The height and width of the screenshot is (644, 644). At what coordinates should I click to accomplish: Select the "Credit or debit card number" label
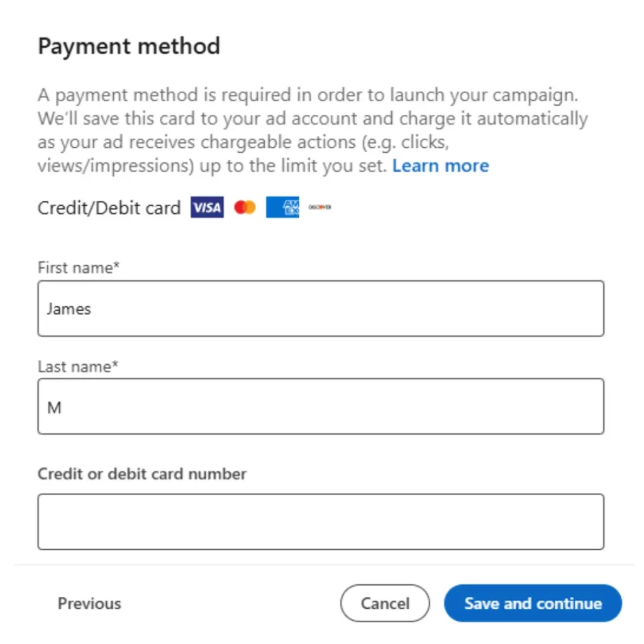[142, 474]
